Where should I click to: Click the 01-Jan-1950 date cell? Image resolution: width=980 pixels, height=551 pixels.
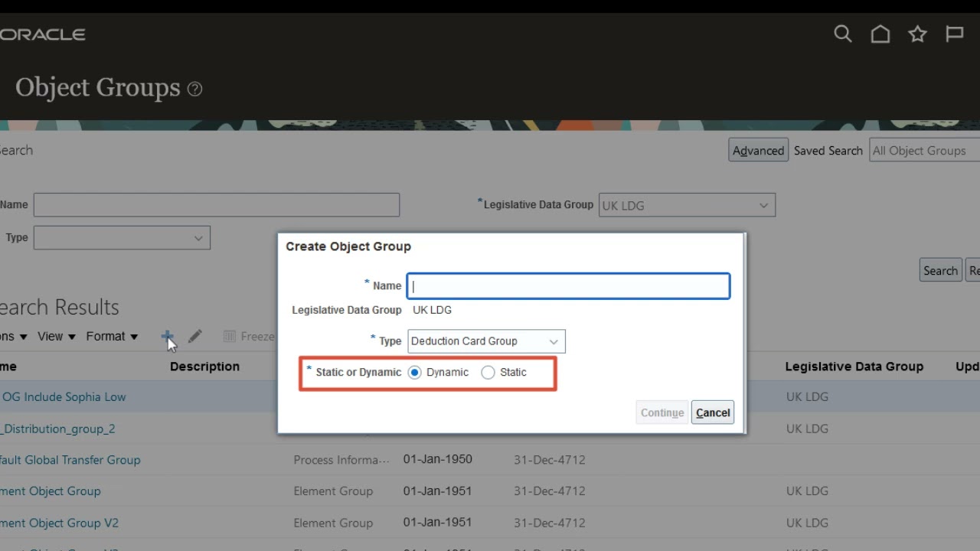(x=437, y=459)
